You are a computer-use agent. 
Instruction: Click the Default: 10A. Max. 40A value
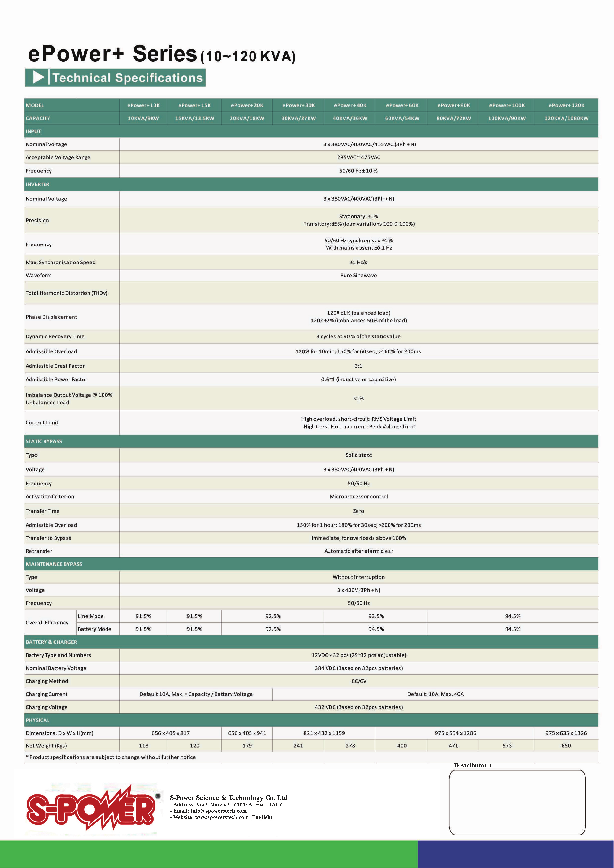[436, 694]
